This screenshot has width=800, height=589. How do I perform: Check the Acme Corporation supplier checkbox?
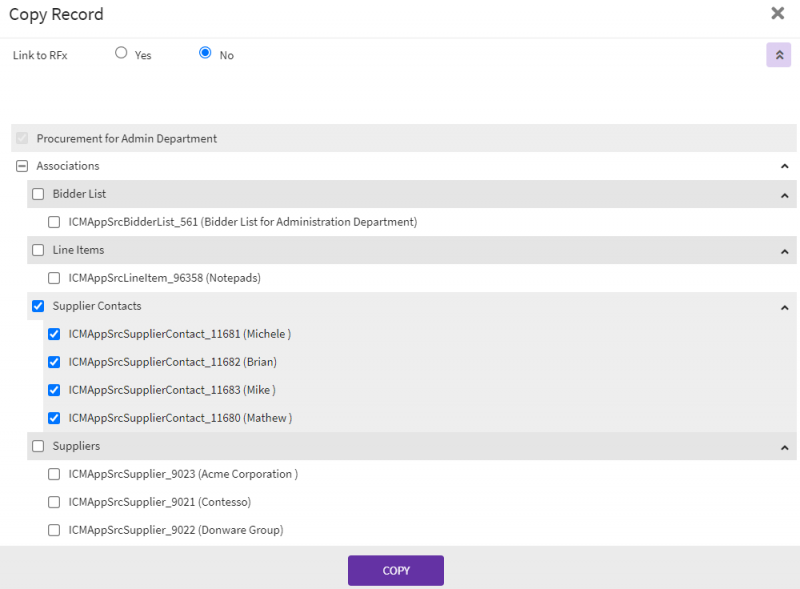pos(54,474)
